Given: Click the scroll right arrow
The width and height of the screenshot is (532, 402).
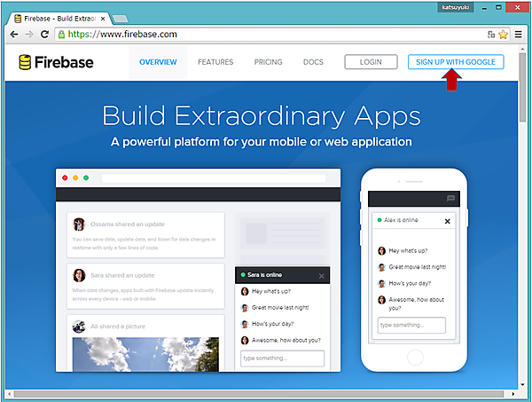Looking at the screenshot, I should coord(513,394).
